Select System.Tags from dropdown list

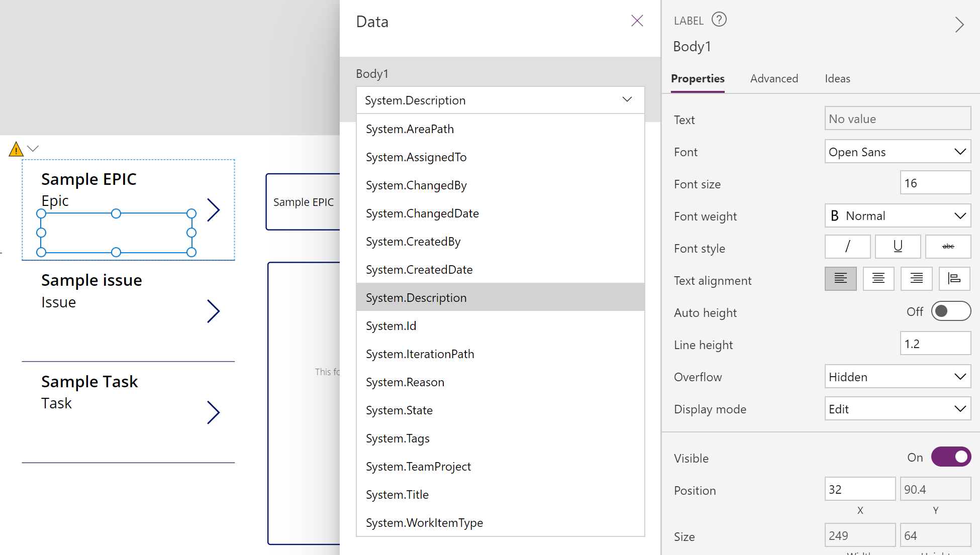click(398, 438)
